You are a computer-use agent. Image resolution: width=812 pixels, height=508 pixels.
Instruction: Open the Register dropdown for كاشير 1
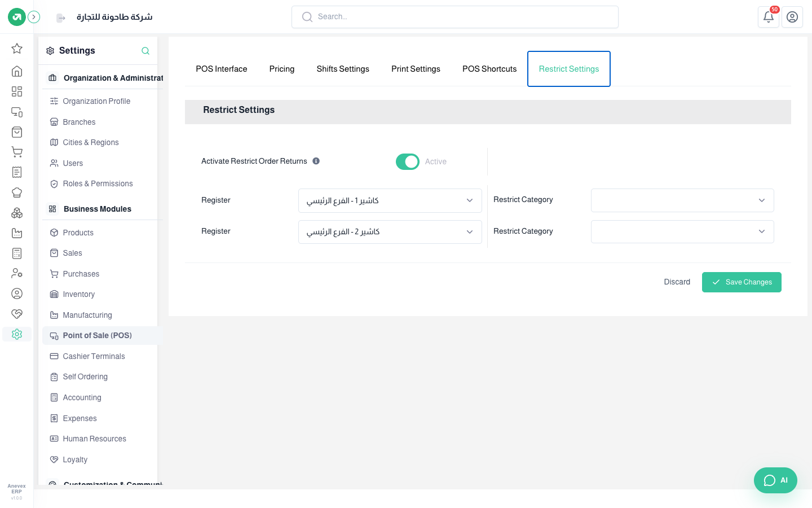390,200
